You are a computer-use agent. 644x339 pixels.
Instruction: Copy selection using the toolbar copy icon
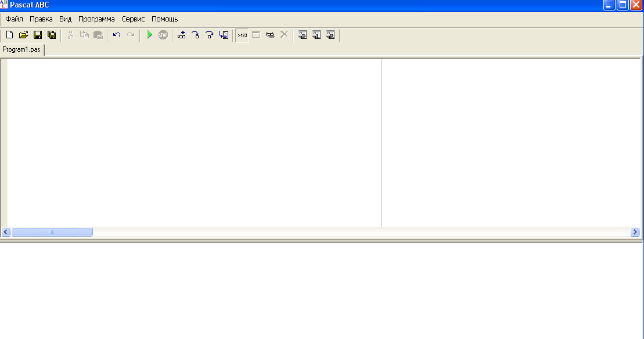coord(84,35)
